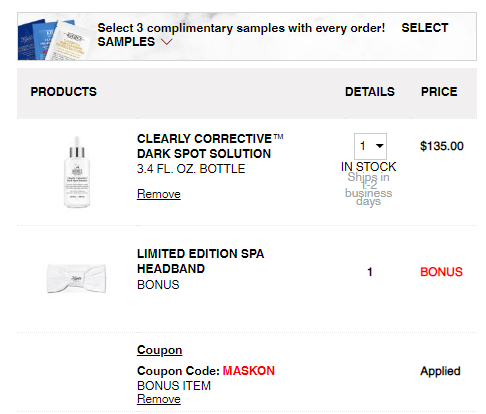The image size is (486, 414).
Task: Remove the Dark Spot Solution from the cart
Action: pyautogui.click(x=159, y=194)
